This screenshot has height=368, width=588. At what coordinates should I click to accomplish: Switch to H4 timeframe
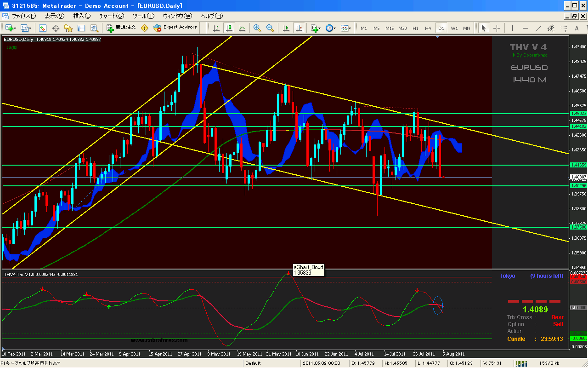pos(428,28)
